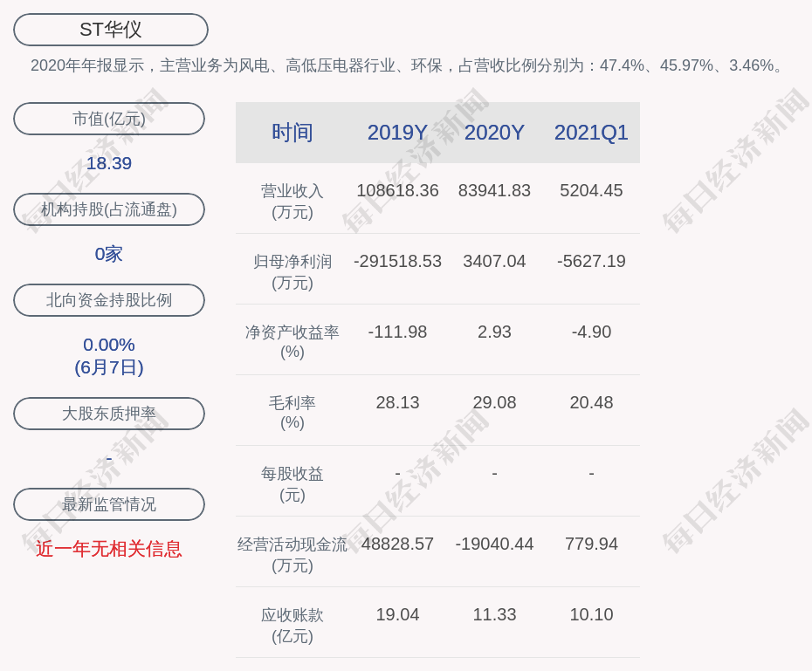Select revenue value 83941.83

click(x=494, y=190)
